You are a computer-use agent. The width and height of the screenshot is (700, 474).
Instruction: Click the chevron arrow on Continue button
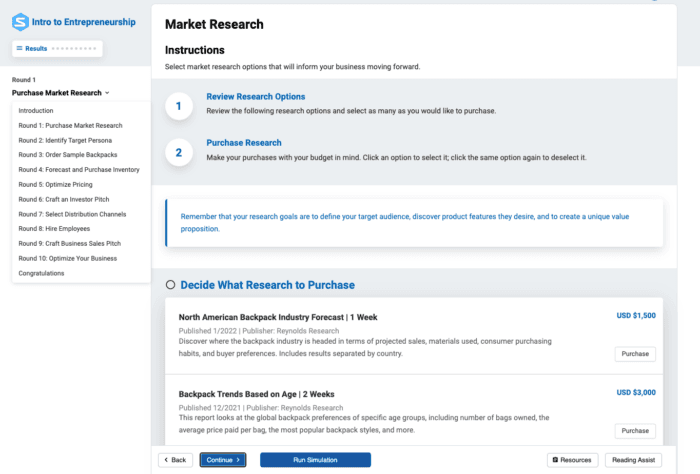pos(238,460)
